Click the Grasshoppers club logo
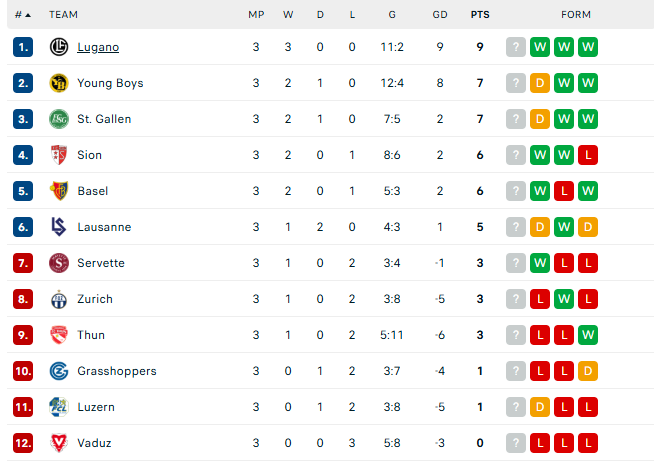 coord(59,371)
